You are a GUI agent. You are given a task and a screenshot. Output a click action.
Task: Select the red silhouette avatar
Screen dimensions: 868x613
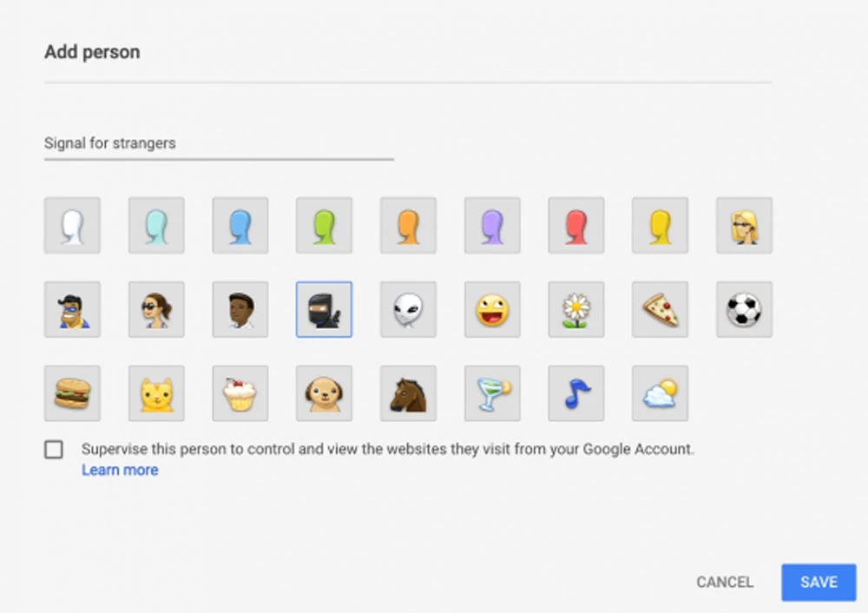pos(576,225)
